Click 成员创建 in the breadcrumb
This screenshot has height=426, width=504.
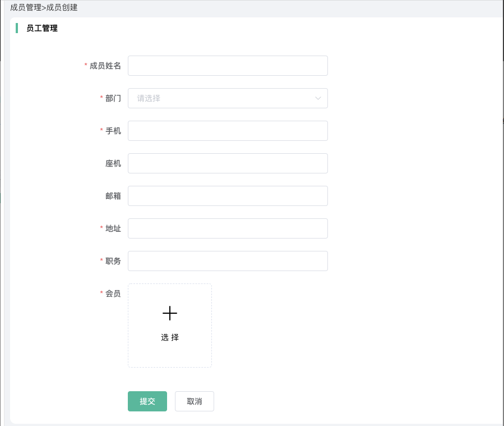(62, 8)
